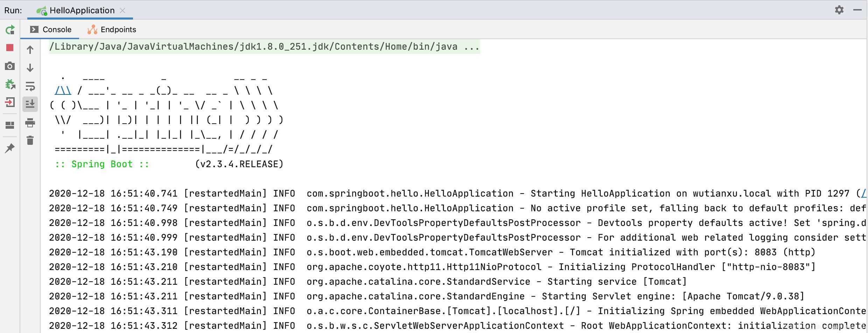This screenshot has height=333, width=868.
Task: Hide the Run tool window with the minus icon
Action: (x=857, y=10)
